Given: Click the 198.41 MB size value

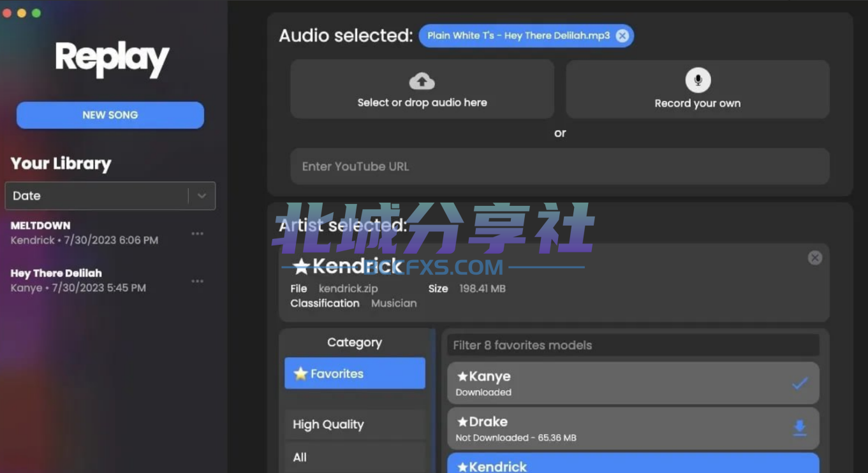Looking at the screenshot, I should click(x=482, y=289).
